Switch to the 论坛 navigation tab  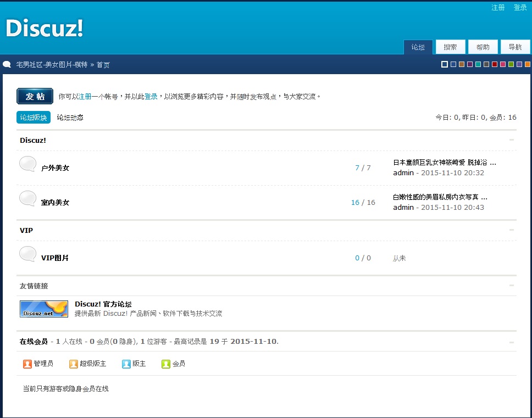pyautogui.click(x=418, y=47)
